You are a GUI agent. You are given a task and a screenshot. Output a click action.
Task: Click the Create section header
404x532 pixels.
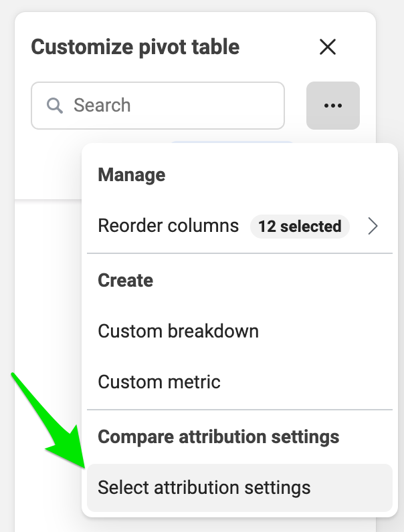tap(125, 280)
